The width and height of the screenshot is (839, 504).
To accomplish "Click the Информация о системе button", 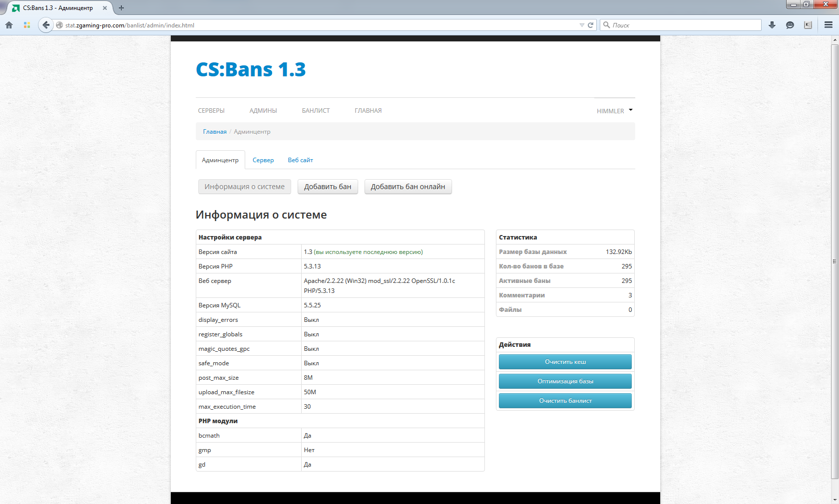I will [244, 187].
